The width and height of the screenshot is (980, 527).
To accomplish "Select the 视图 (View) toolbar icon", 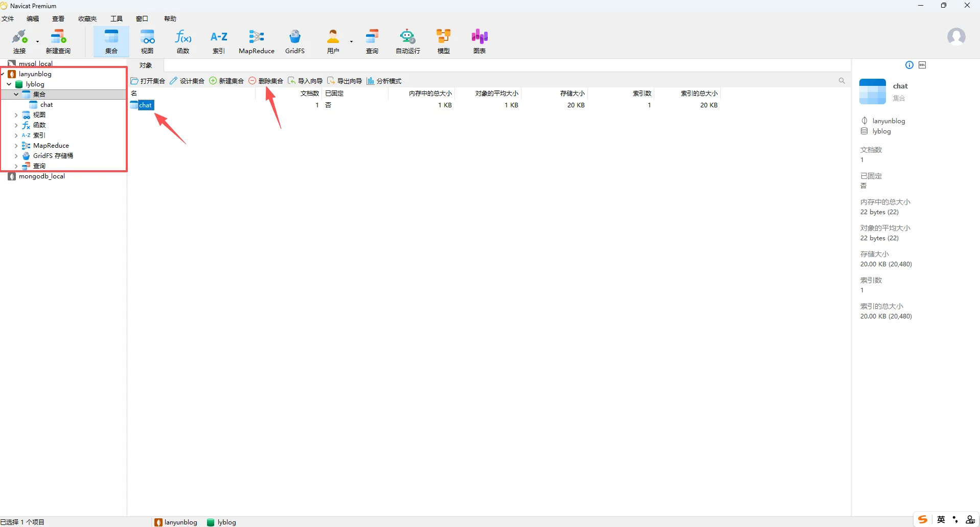I will 147,41.
